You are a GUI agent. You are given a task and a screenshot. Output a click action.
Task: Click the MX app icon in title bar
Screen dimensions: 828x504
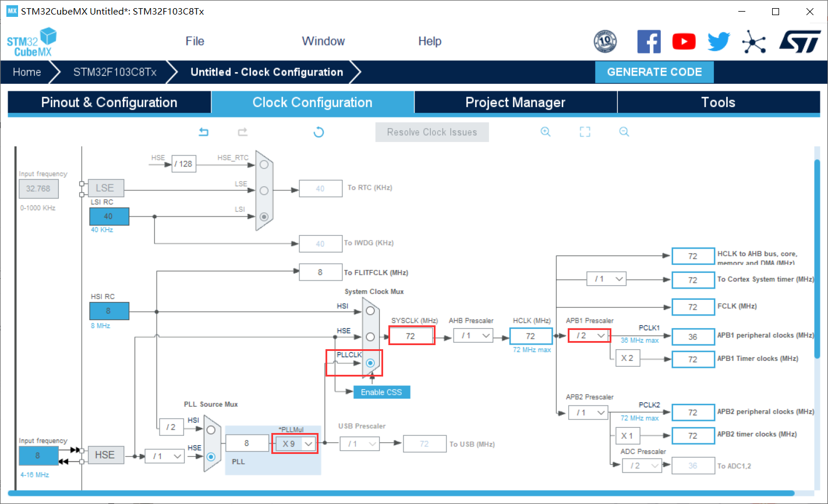point(12,10)
